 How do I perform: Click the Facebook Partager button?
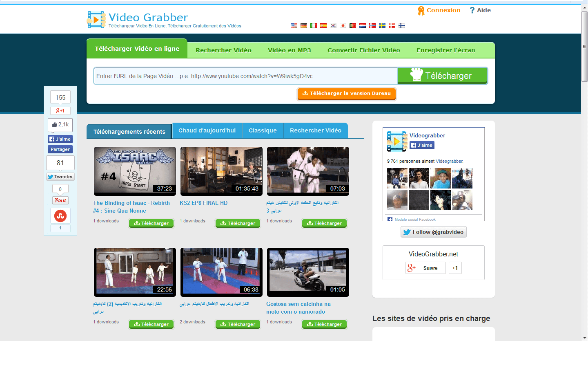coord(60,149)
